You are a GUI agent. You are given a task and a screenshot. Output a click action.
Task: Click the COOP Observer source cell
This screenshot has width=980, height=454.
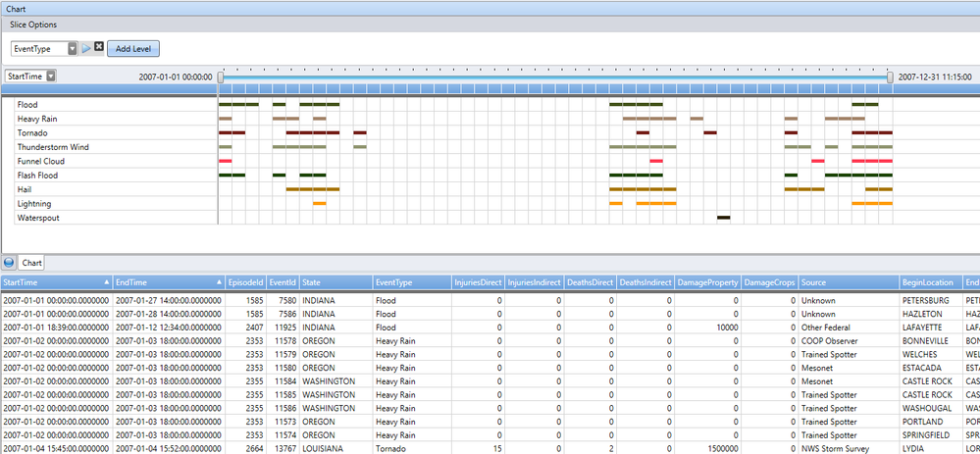point(850,341)
